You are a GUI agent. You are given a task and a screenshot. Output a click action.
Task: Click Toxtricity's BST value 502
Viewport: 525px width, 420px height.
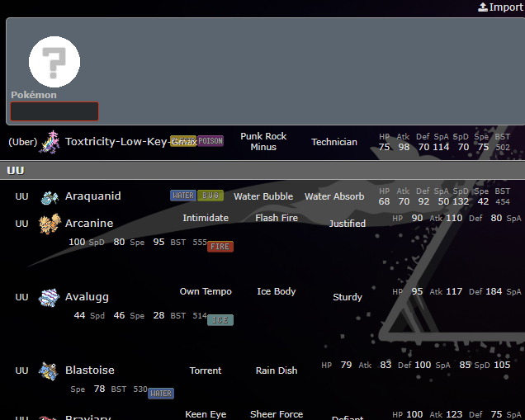coord(503,147)
